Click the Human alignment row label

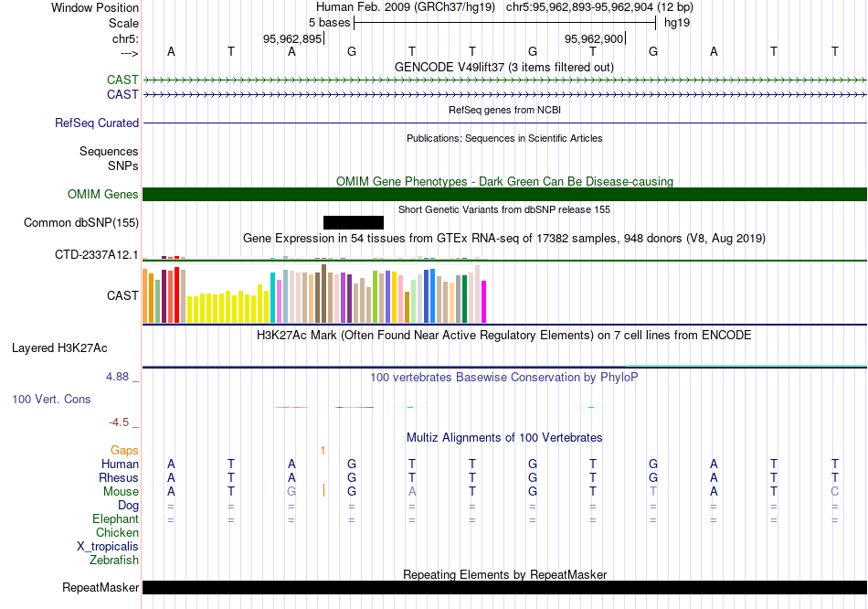(x=120, y=464)
